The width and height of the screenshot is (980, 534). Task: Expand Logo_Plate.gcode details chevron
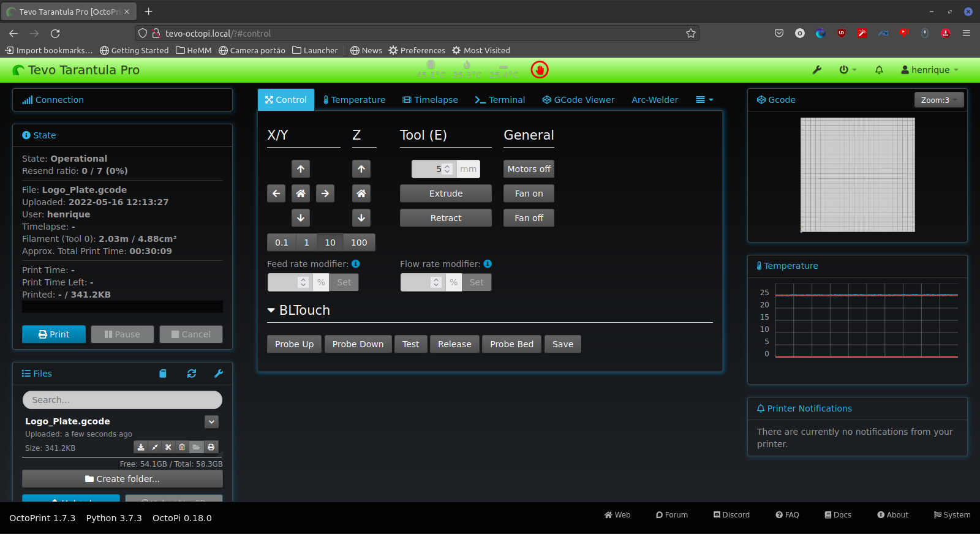click(x=211, y=421)
